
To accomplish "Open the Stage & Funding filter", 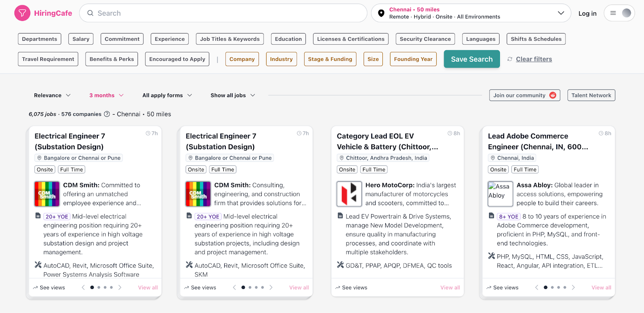I will tap(330, 59).
